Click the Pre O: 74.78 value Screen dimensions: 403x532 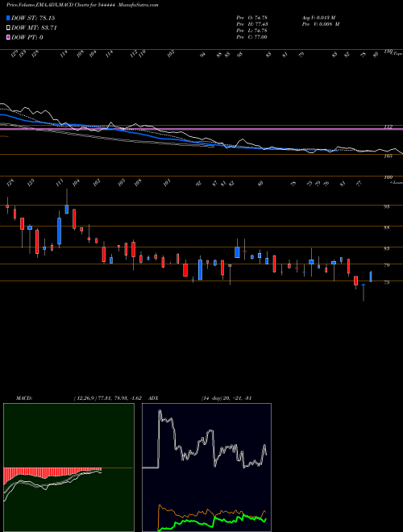(x=251, y=18)
